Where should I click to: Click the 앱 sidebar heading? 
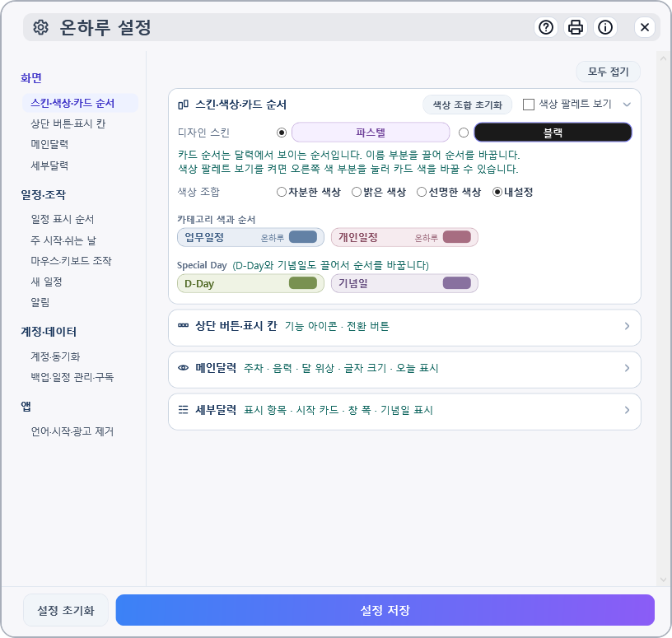pos(26,406)
